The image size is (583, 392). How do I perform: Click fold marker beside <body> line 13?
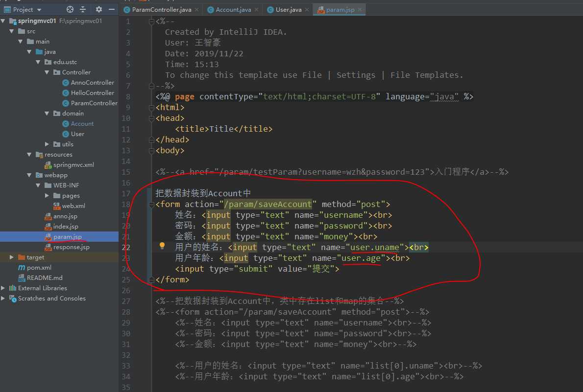[x=151, y=151]
